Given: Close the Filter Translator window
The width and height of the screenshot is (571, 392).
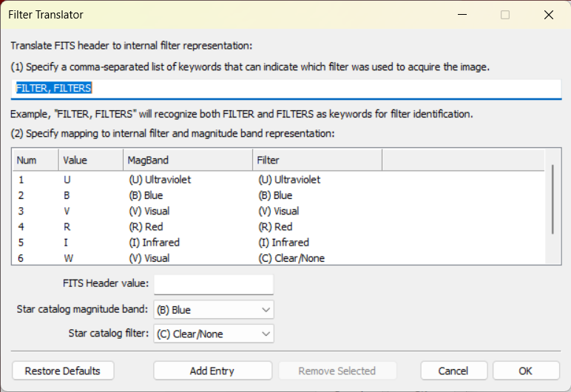Looking at the screenshot, I should pyautogui.click(x=549, y=15).
